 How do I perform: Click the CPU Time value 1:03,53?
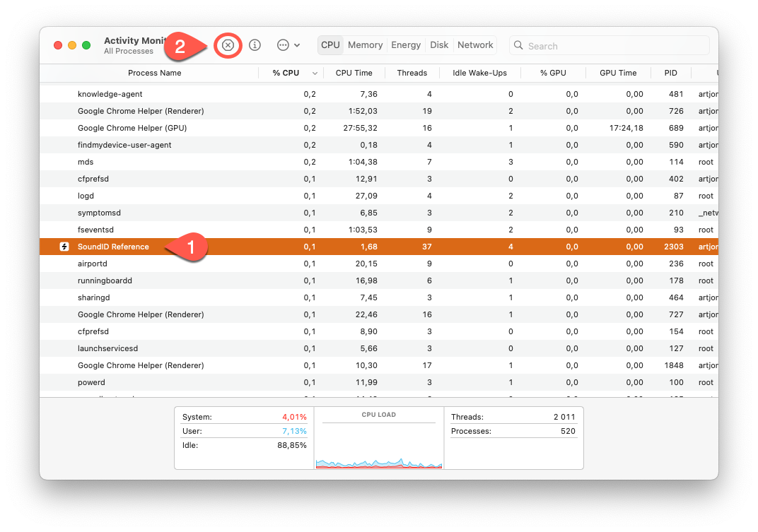pyautogui.click(x=363, y=230)
